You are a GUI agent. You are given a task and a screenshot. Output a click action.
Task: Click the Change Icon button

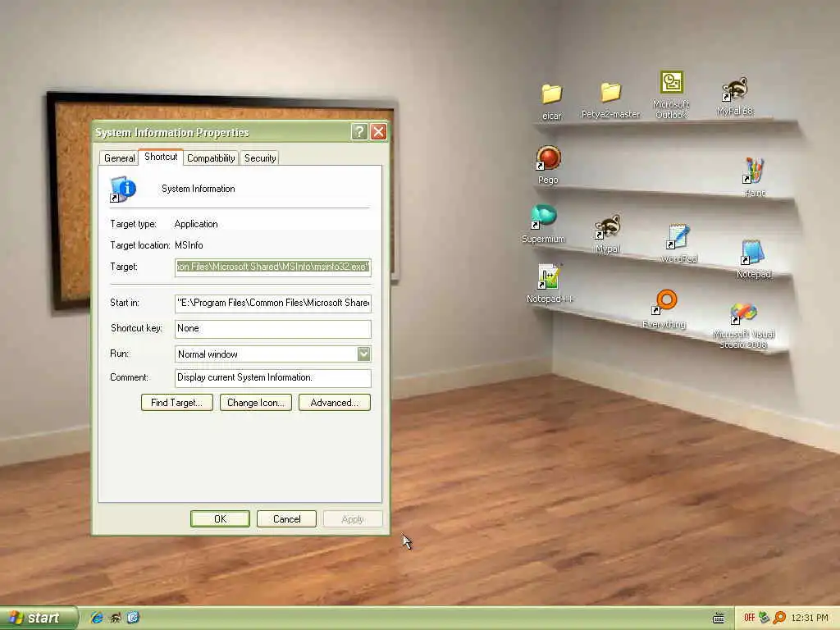coord(256,403)
